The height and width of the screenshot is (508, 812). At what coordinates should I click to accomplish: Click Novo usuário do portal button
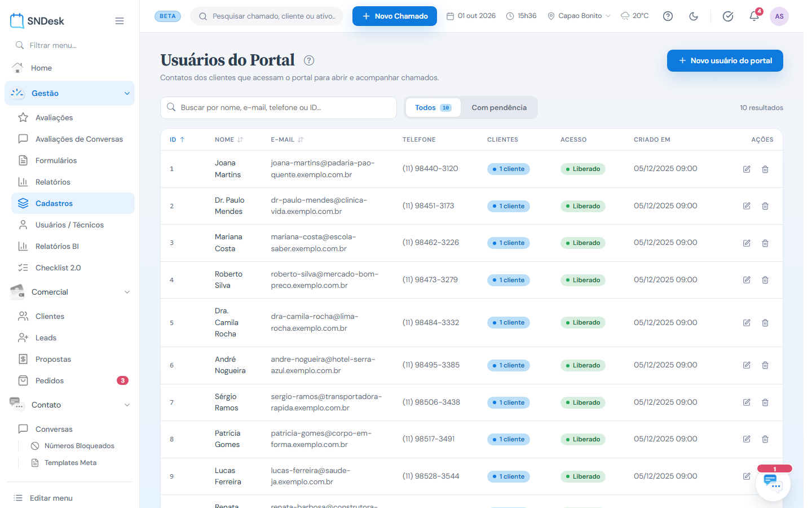point(725,60)
